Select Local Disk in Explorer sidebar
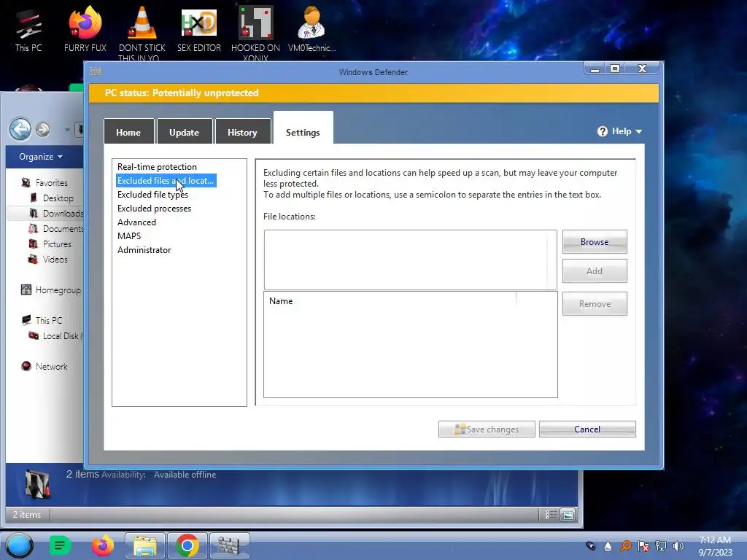This screenshot has width=747, height=560. tap(56, 335)
